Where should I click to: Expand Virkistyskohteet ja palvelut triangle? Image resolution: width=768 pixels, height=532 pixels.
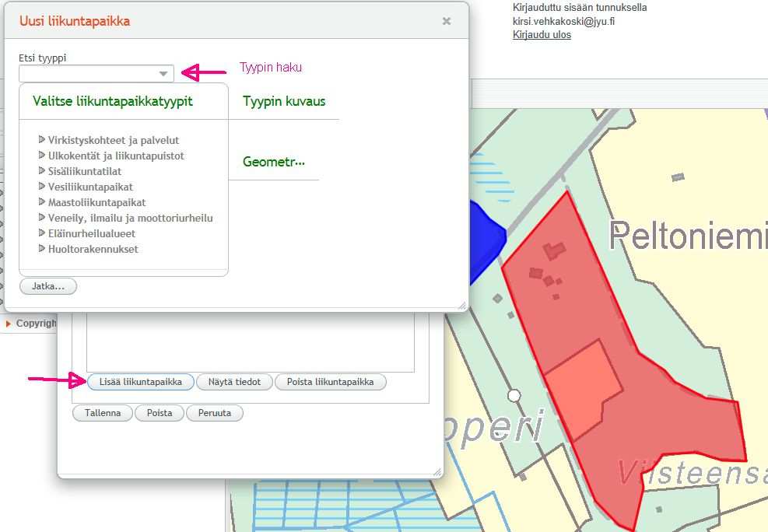tap(42, 139)
